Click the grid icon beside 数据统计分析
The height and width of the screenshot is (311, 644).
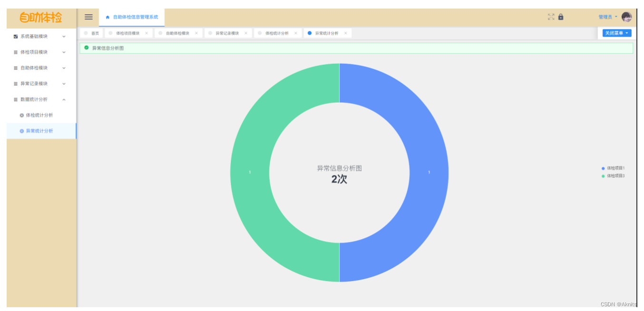[x=16, y=99]
